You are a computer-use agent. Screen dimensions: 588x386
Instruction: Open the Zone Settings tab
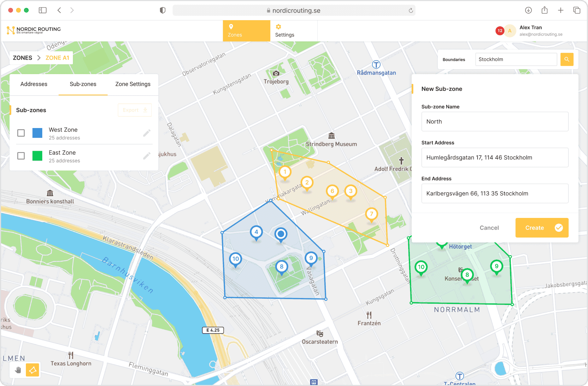pyautogui.click(x=133, y=84)
